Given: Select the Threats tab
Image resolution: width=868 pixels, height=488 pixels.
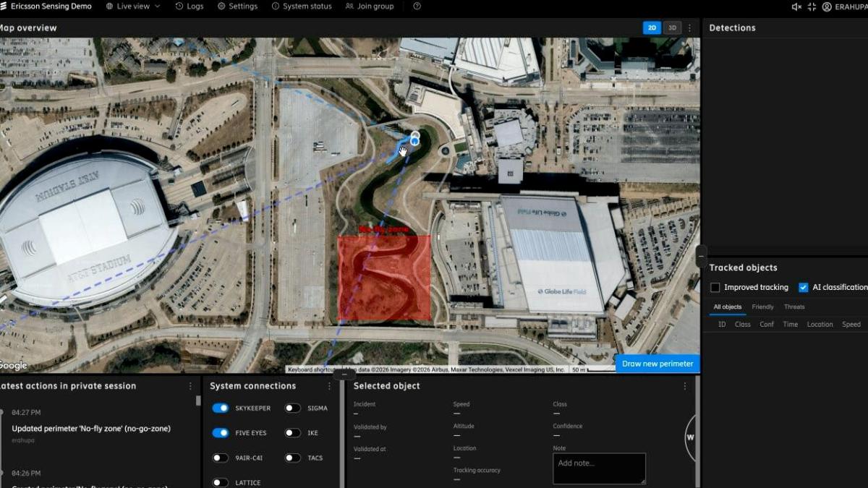Looking at the screenshot, I should point(794,307).
